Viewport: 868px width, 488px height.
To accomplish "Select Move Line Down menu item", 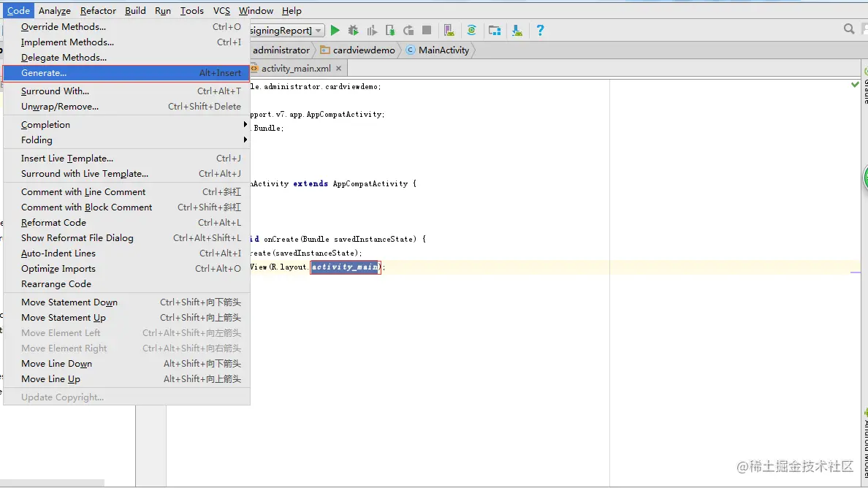I will point(126,364).
